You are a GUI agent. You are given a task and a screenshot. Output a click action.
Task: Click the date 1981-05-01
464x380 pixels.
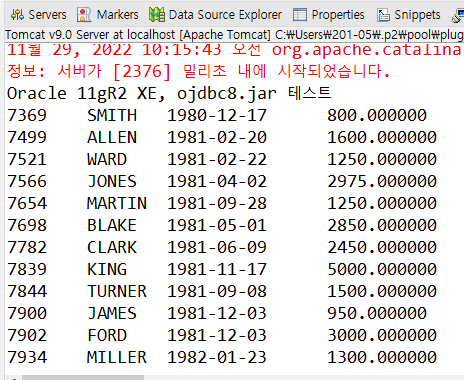coord(217,225)
